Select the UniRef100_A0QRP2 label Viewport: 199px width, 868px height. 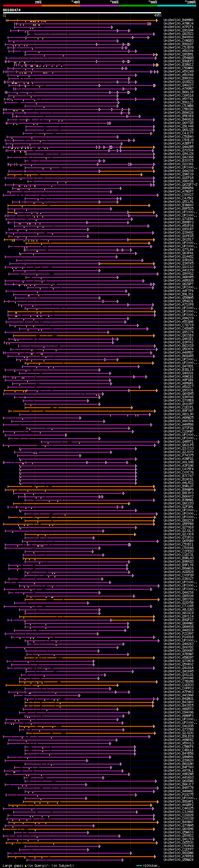[x=178, y=805]
